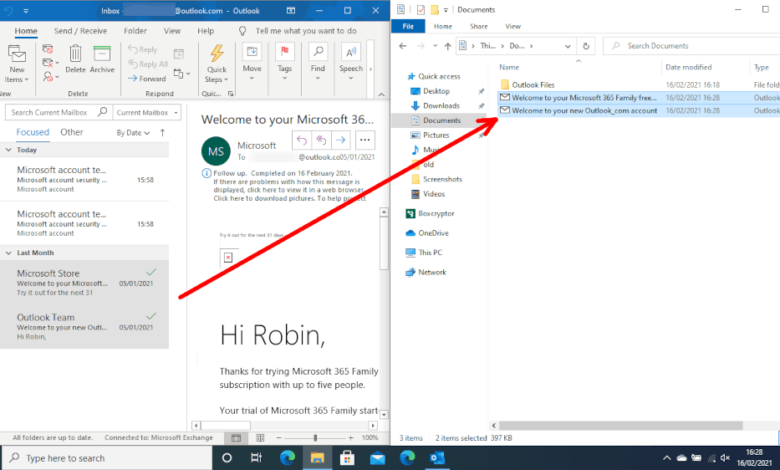Viewport: 780px width, 470px height.
Task: Click the Tell me what you want to do box
Action: (x=305, y=31)
